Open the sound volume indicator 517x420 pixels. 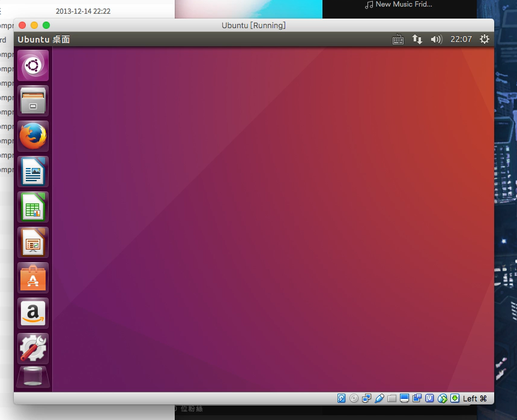click(436, 40)
